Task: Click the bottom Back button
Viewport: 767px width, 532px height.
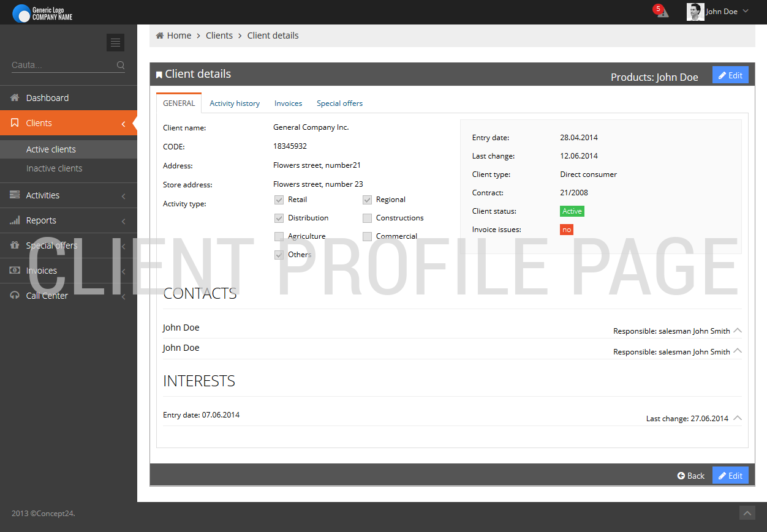Action: (x=691, y=476)
